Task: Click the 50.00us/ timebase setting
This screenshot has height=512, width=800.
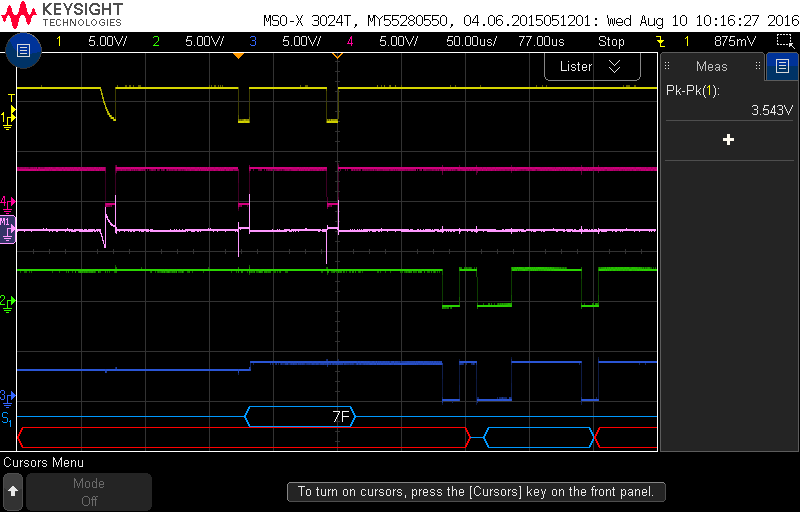Action: 471,41
